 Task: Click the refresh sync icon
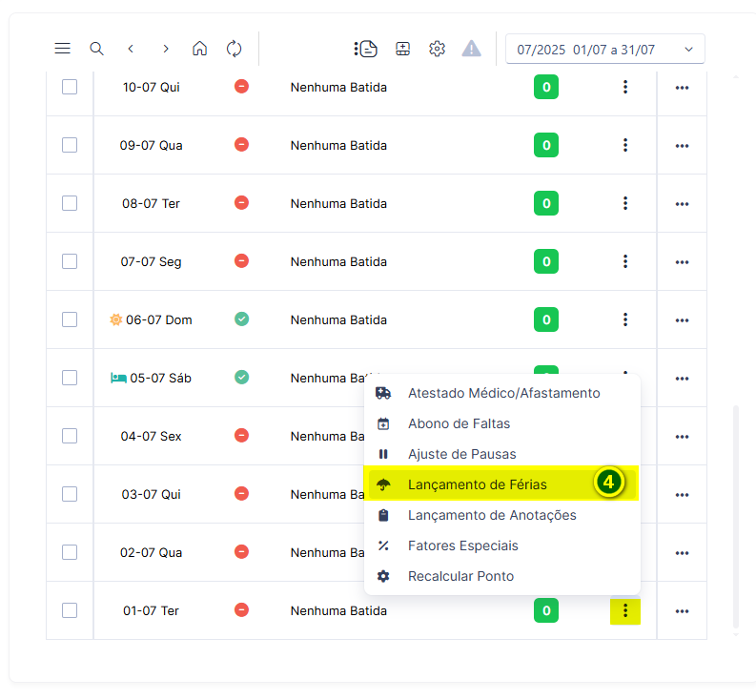[234, 49]
